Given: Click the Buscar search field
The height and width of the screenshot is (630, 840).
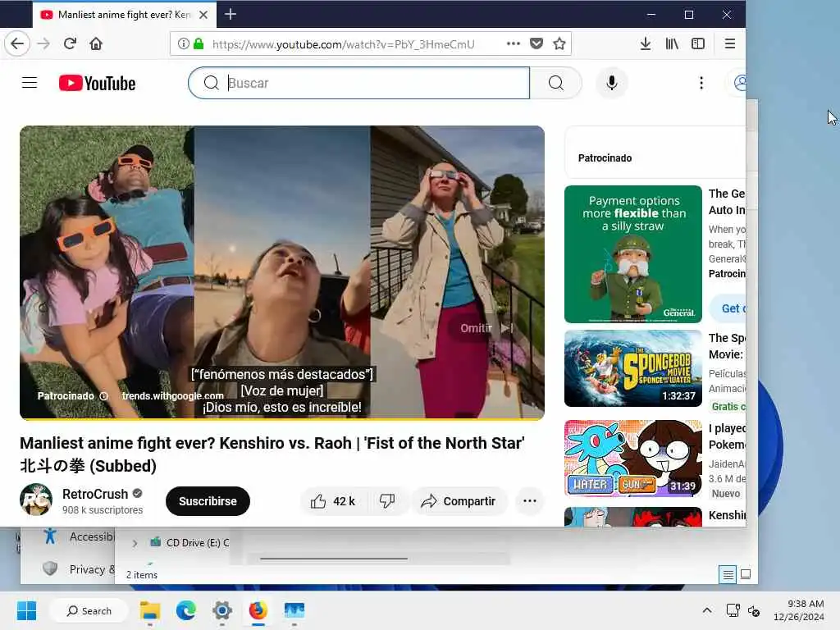Looking at the screenshot, I should (x=359, y=83).
